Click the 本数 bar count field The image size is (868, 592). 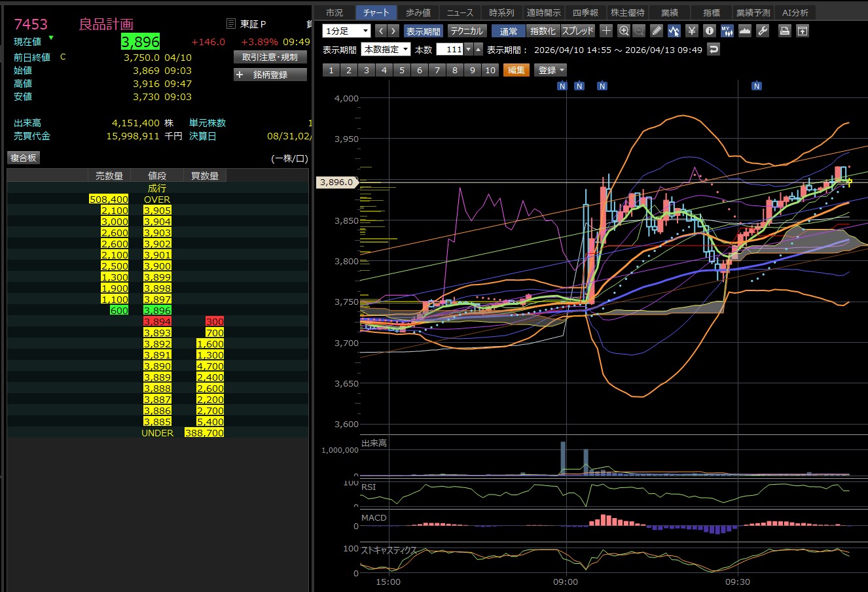pos(450,49)
